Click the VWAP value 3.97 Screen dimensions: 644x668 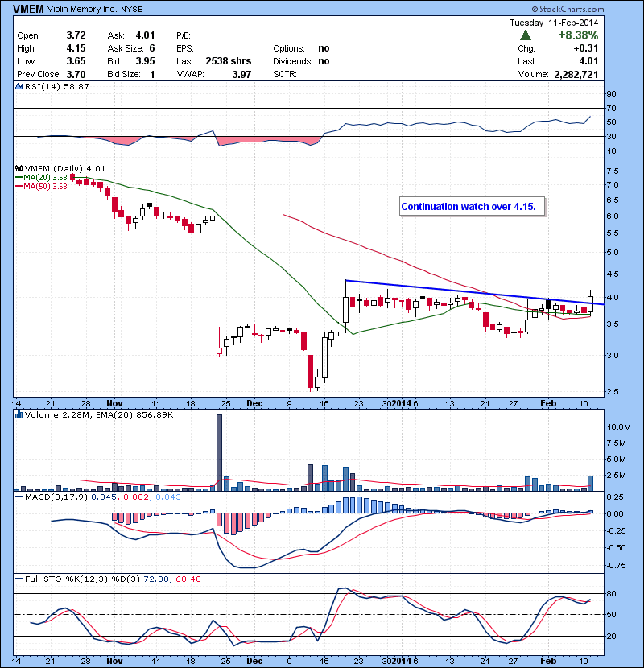click(x=242, y=74)
